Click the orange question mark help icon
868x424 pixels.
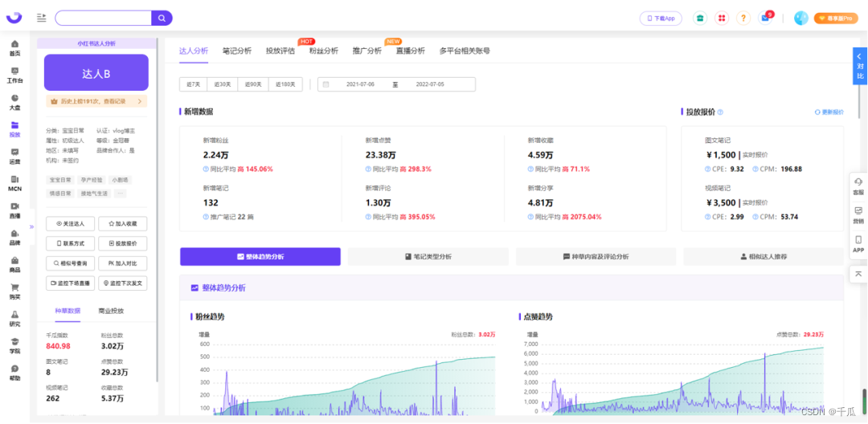click(x=743, y=18)
